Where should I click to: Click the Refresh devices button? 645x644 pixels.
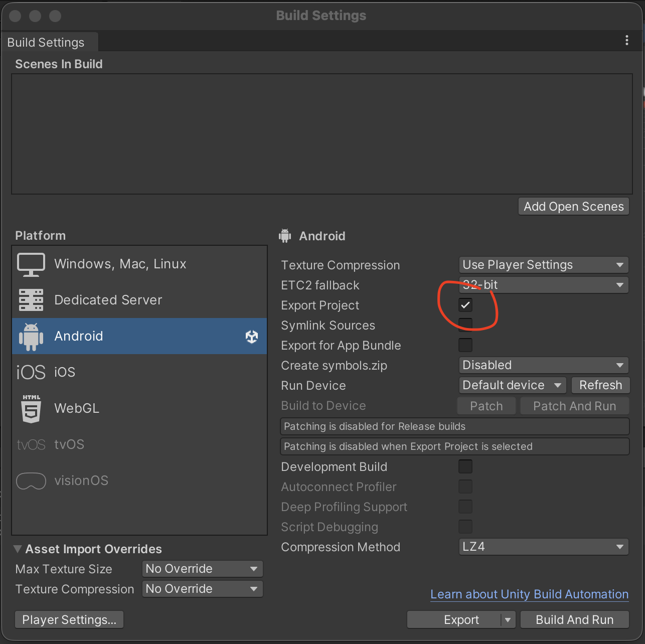coord(600,385)
